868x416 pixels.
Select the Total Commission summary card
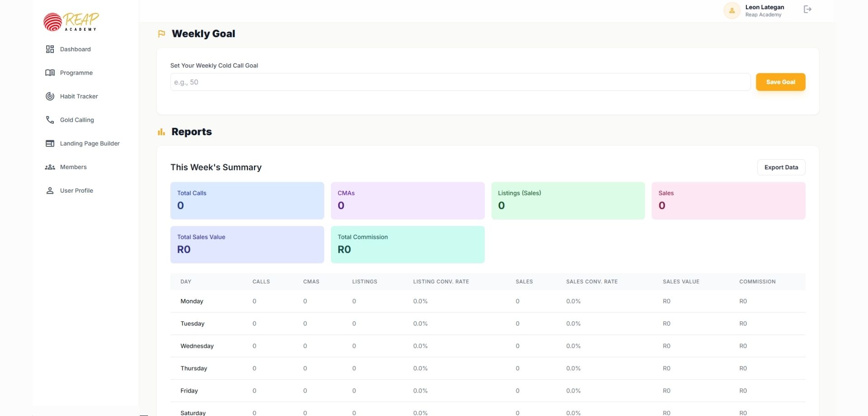pyautogui.click(x=407, y=244)
